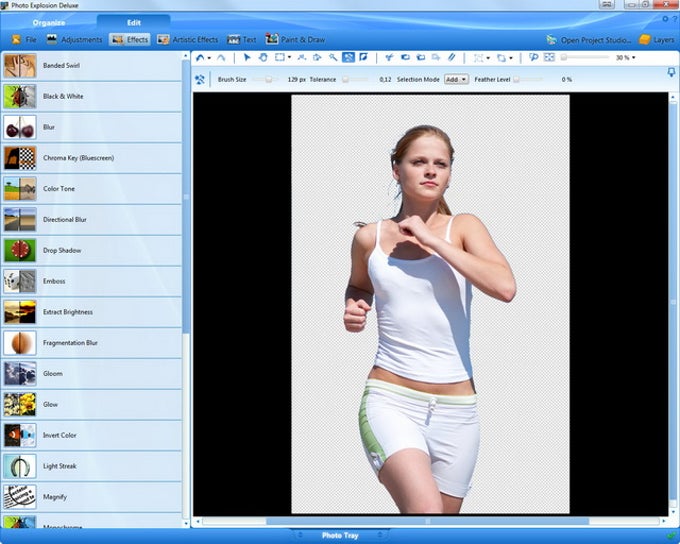The width and height of the screenshot is (680, 544).
Task: Click the Feather Level slider handle
Action: [516, 79]
